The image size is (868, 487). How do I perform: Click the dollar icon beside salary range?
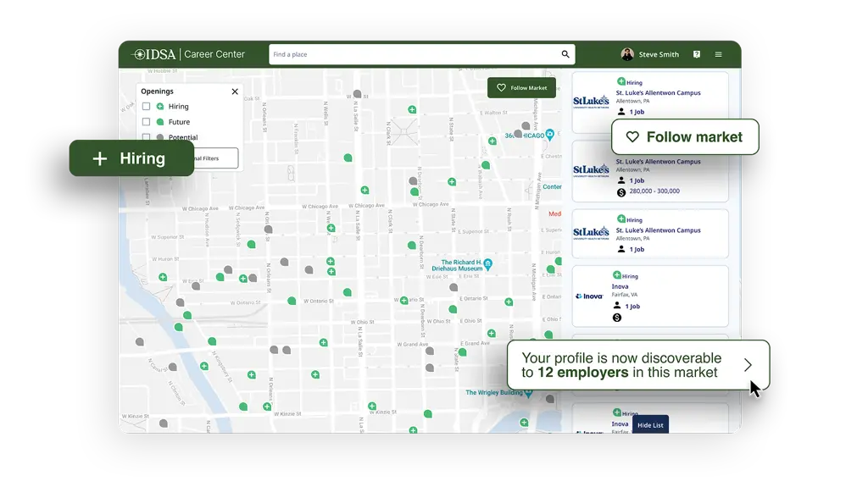click(x=621, y=192)
